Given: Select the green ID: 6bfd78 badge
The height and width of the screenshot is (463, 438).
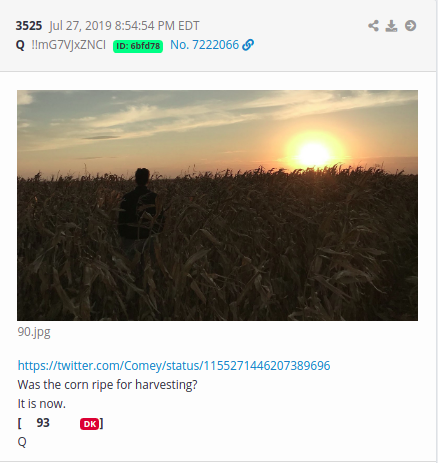Looking at the screenshot, I should pyautogui.click(x=138, y=46).
